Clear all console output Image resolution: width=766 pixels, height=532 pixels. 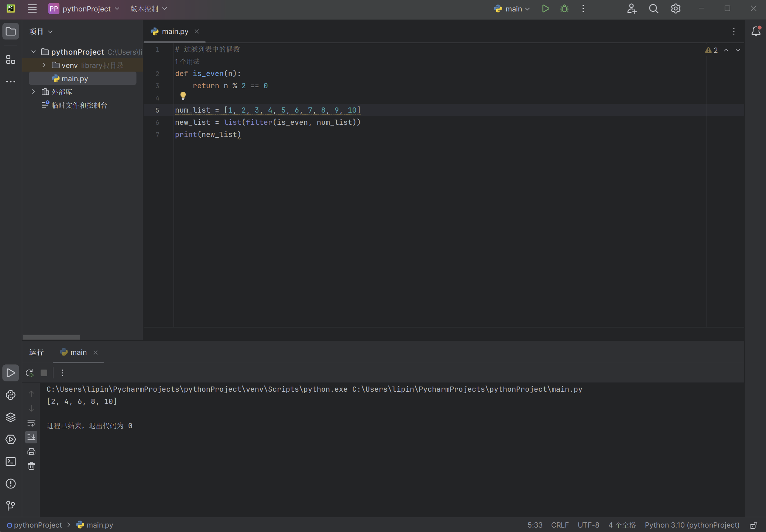[x=31, y=466]
